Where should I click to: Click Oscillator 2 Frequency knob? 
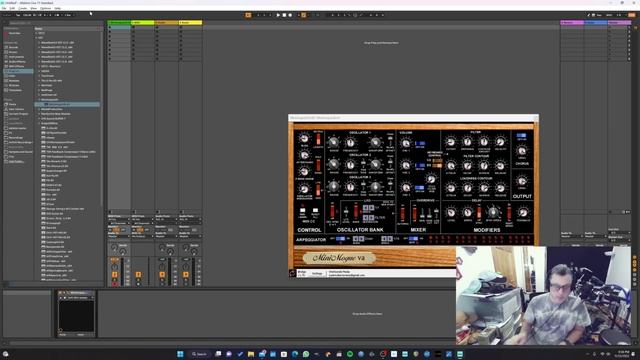[x=350, y=165]
